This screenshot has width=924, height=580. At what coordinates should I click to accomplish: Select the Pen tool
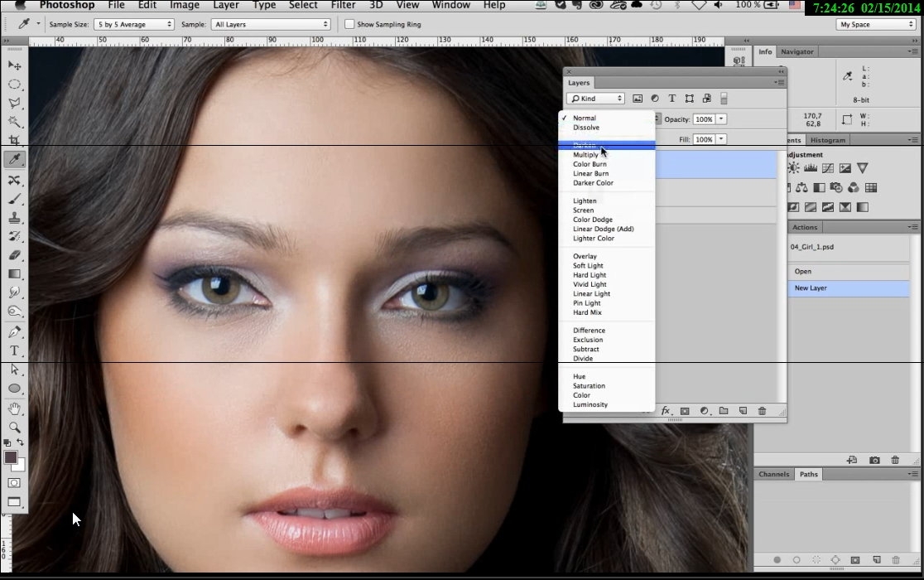pos(14,332)
